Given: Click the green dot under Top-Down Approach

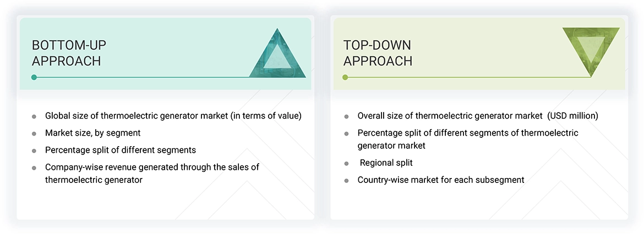Looking at the screenshot, I should [345, 77].
